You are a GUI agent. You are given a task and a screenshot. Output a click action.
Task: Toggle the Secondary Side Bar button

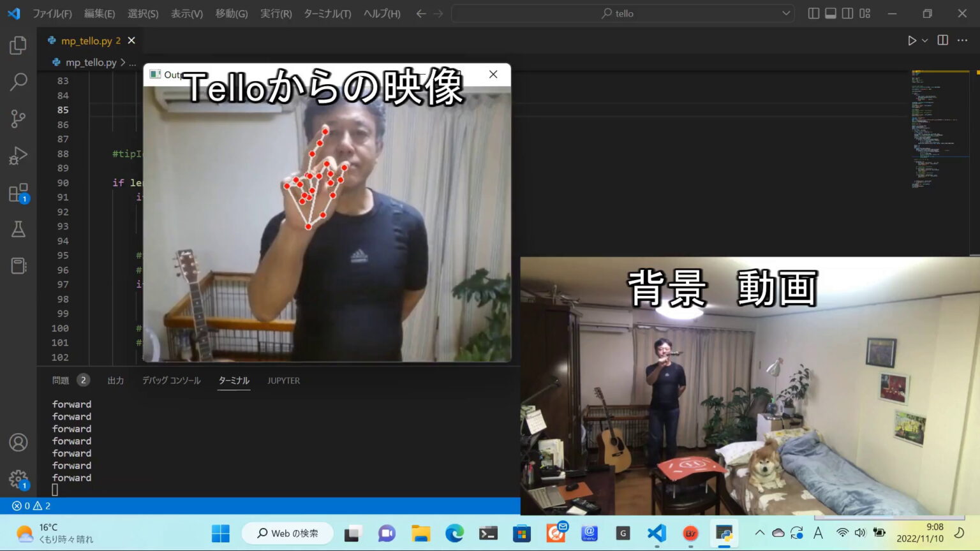(x=849, y=13)
